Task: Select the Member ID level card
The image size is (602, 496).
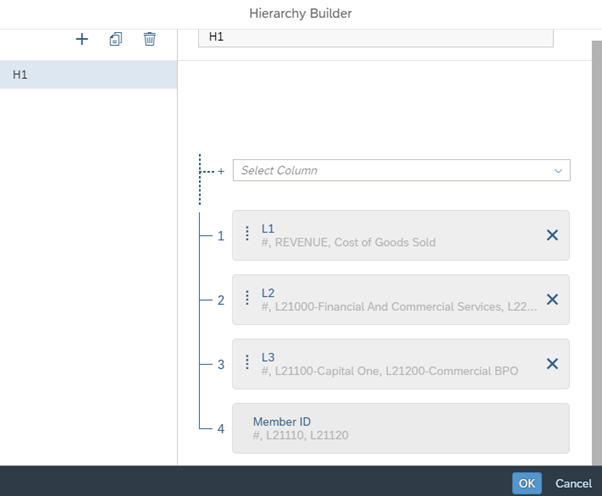Action: click(x=401, y=428)
